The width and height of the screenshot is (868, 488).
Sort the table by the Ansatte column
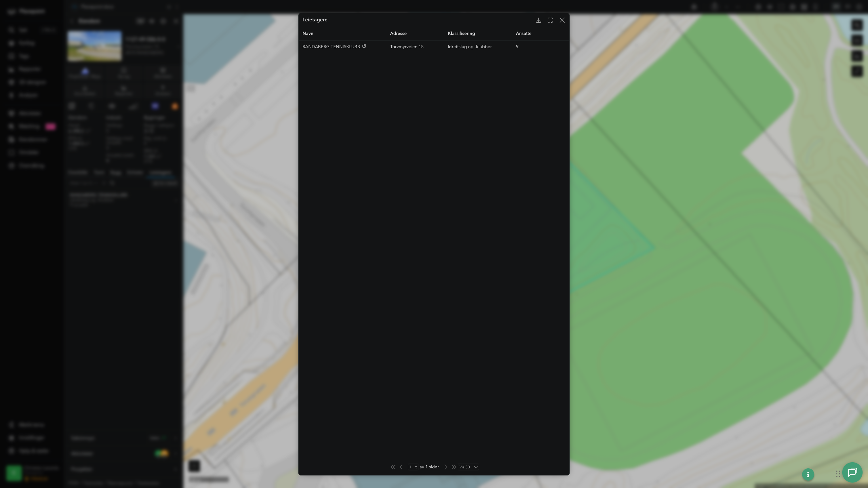tap(524, 34)
